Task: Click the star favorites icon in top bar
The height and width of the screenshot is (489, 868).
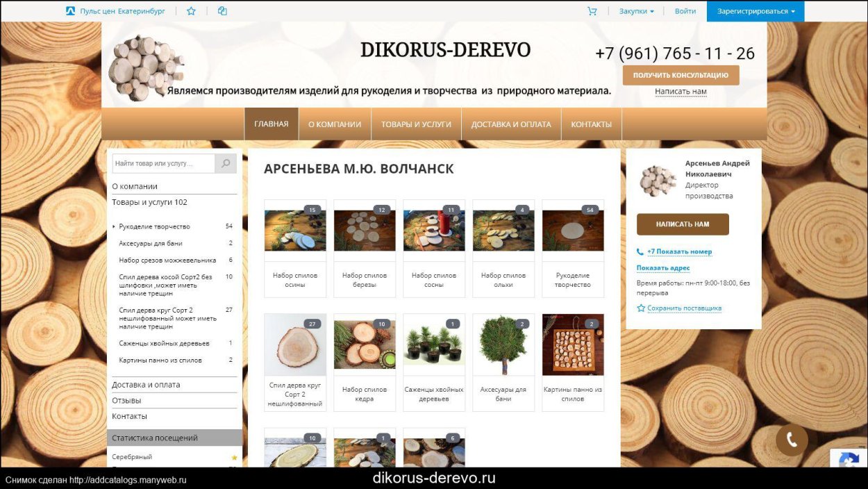Action: coord(191,10)
